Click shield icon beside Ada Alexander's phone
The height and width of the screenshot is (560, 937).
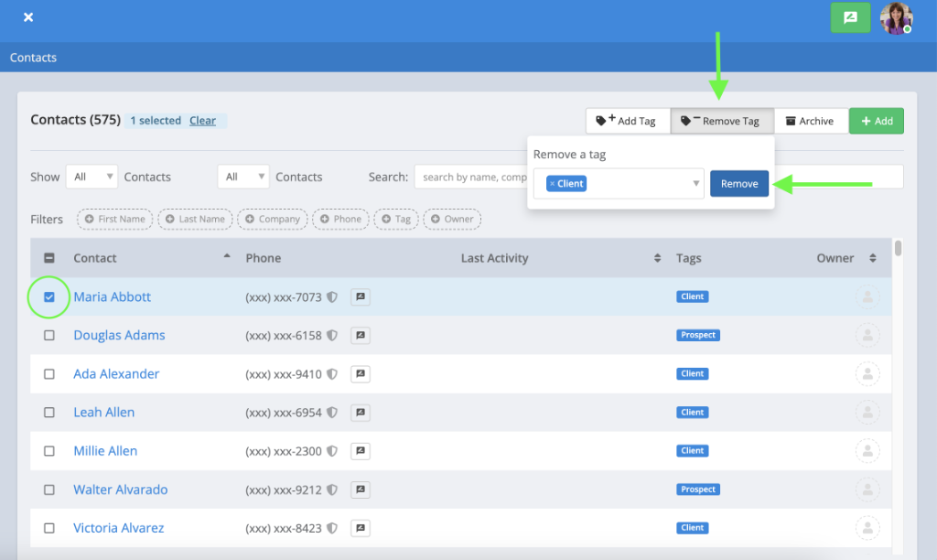pos(332,374)
